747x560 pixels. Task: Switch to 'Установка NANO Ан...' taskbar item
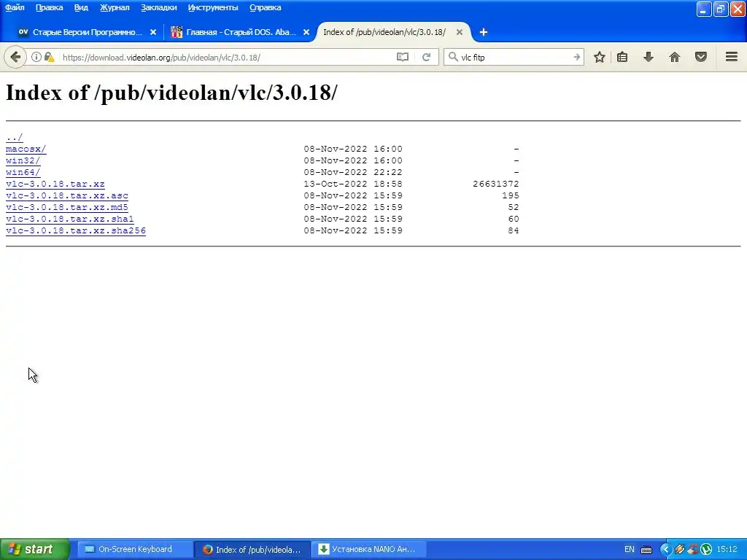click(x=369, y=549)
